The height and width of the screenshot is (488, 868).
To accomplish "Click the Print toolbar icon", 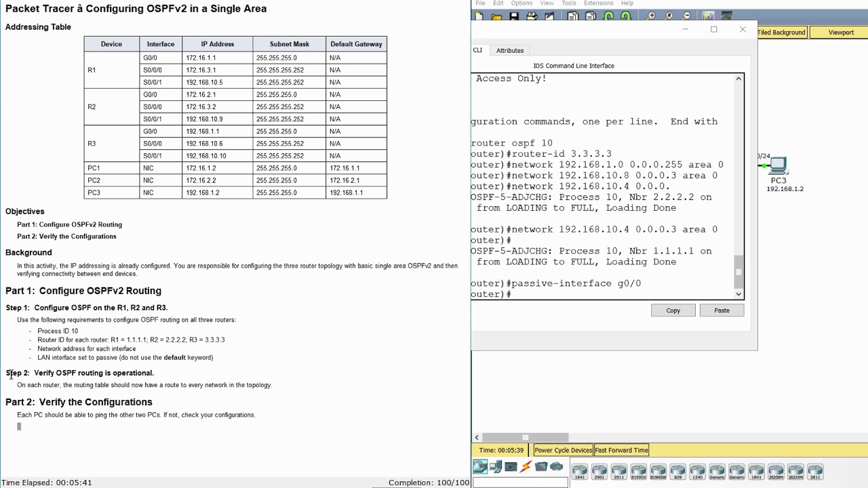I will tap(532, 16).
